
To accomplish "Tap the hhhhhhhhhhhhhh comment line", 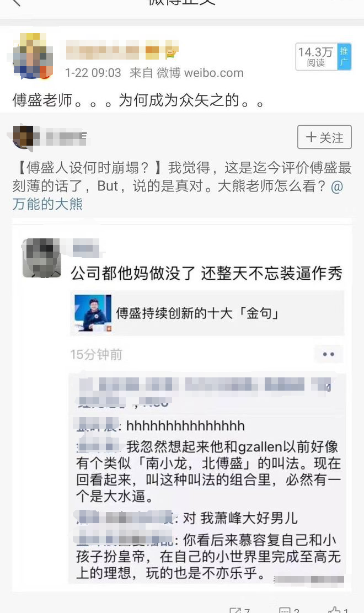I will [x=161, y=425].
